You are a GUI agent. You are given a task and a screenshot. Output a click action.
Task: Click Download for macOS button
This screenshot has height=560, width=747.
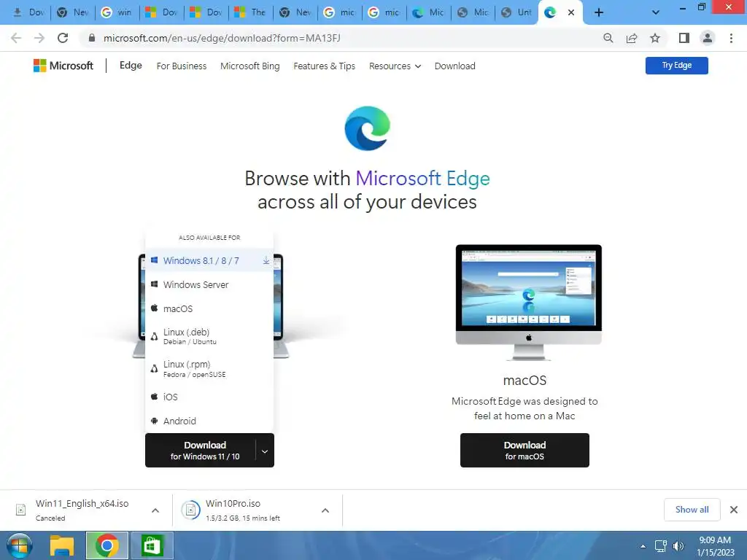click(x=525, y=450)
